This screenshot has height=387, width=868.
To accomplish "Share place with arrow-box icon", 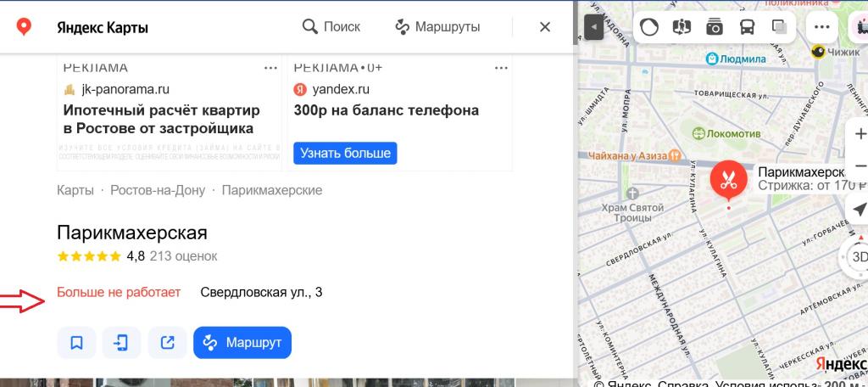I will tap(167, 343).
